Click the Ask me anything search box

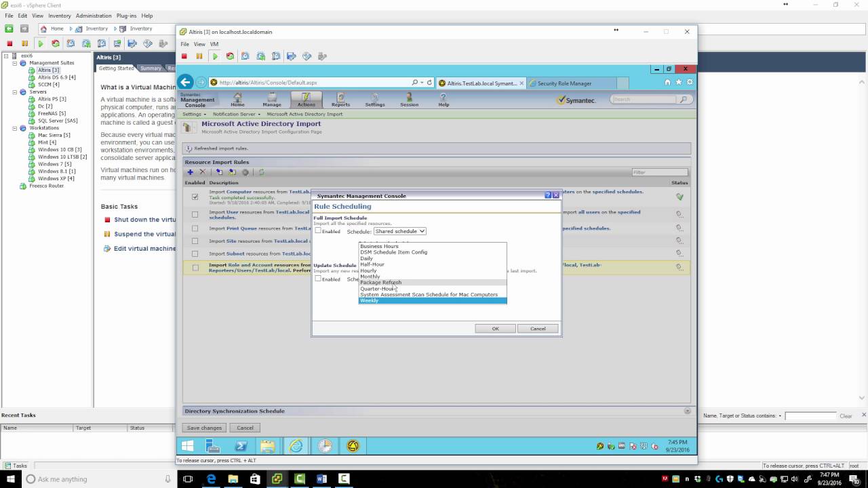(99, 479)
